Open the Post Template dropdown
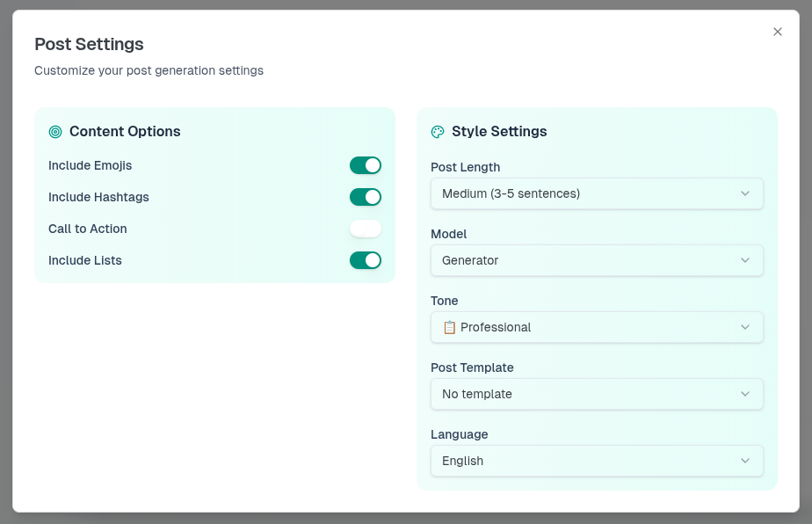812x524 pixels. click(597, 394)
